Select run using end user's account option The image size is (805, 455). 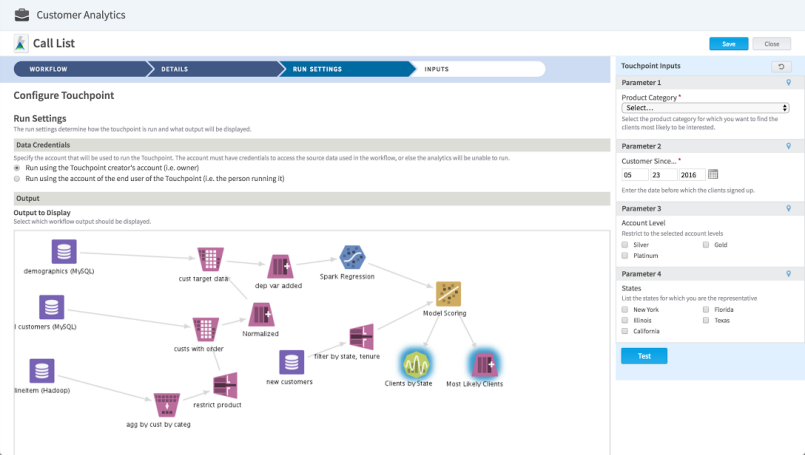(x=17, y=179)
